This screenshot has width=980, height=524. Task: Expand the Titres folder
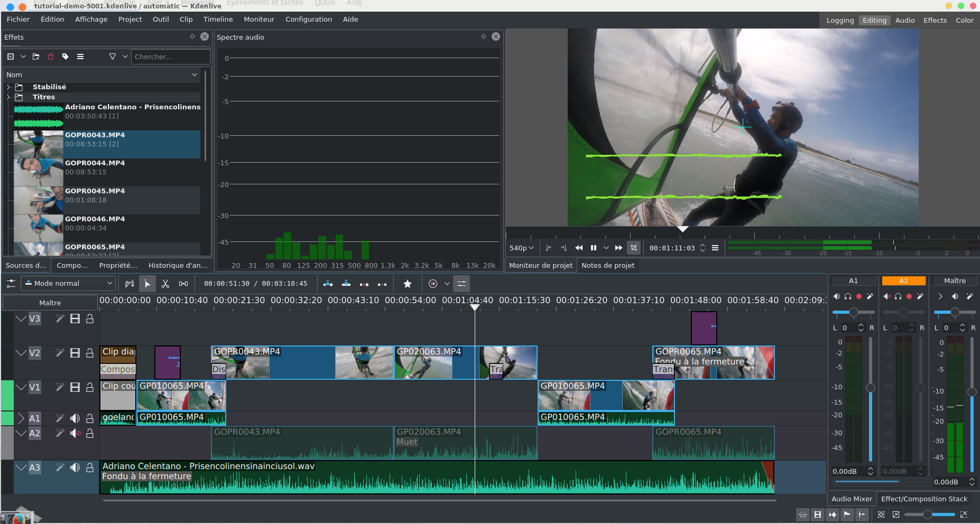(x=8, y=97)
